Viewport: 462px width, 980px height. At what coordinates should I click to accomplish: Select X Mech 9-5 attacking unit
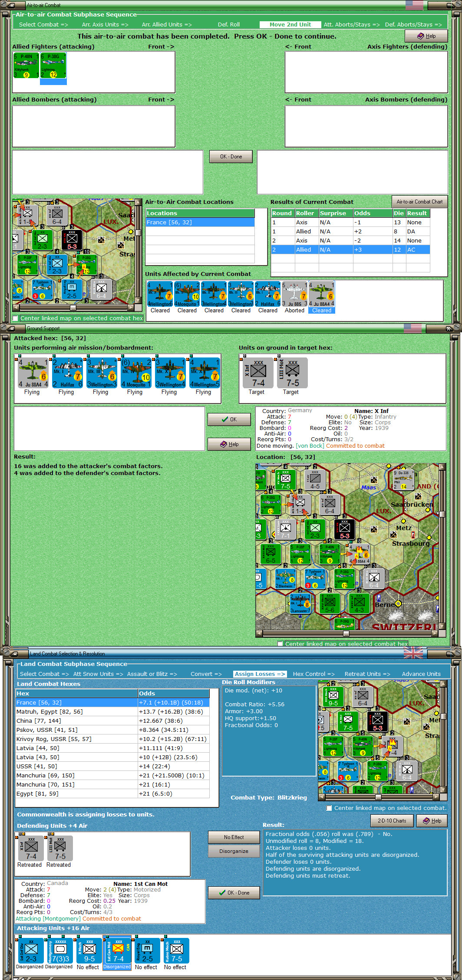[x=89, y=951]
